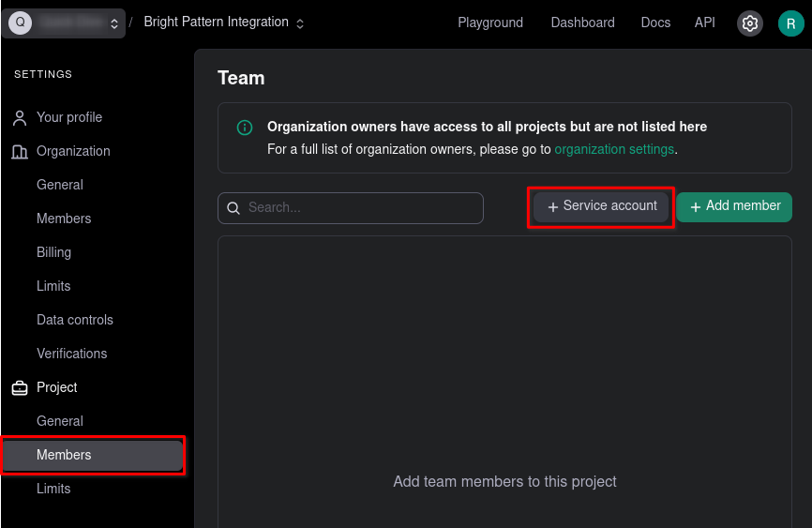Image resolution: width=812 pixels, height=528 pixels.
Task: Open Your profile settings
Action: click(x=69, y=117)
